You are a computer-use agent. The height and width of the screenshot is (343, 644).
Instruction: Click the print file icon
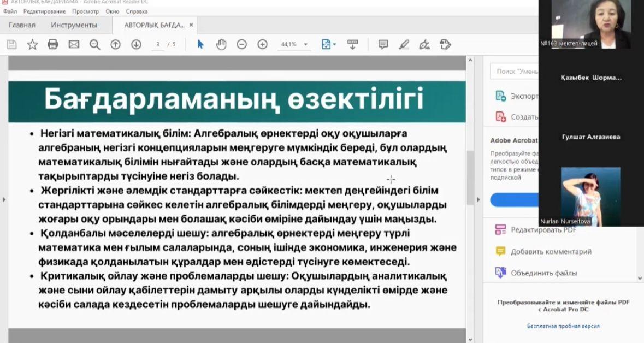[53, 44]
